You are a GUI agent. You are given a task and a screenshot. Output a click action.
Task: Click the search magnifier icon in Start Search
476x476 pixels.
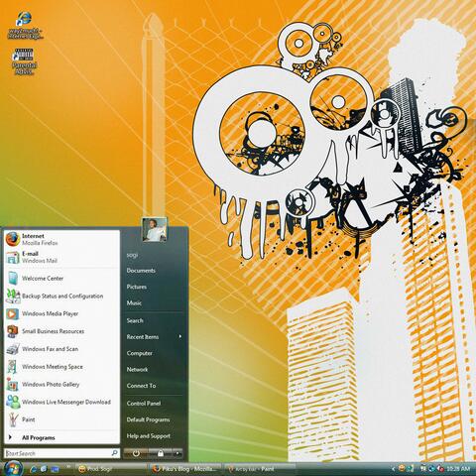coord(115,453)
